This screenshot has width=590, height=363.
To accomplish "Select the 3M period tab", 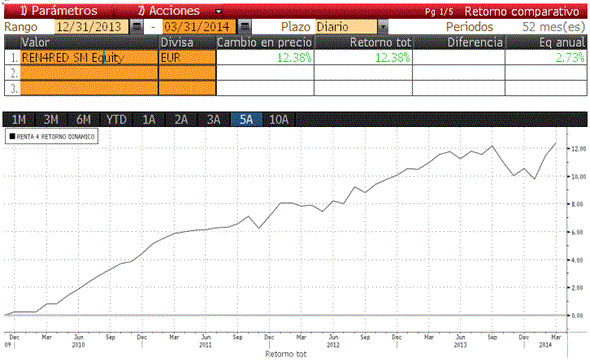I will click(x=51, y=120).
